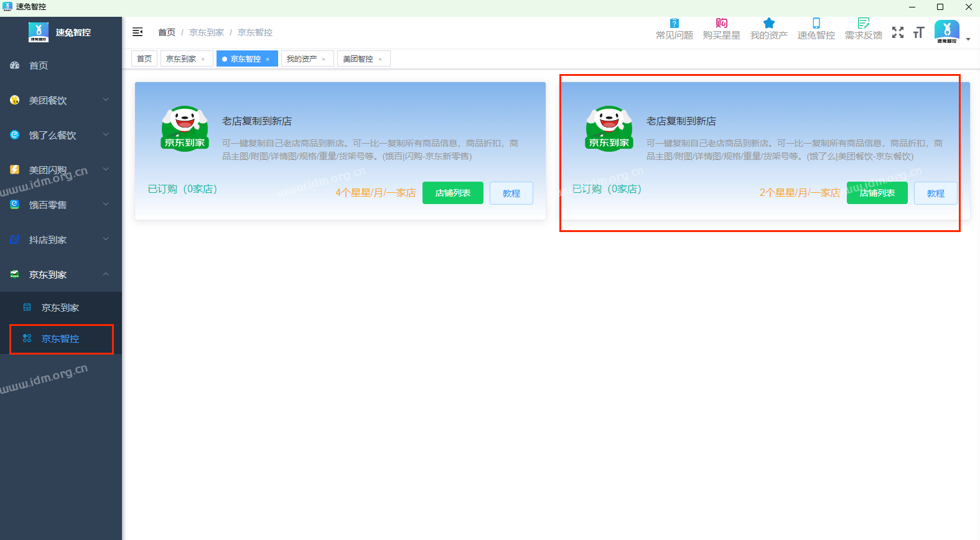980x540 pixels.
Task: Toggle fullscreen mode icon
Action: pyautogui.click(x=898, y=32)
